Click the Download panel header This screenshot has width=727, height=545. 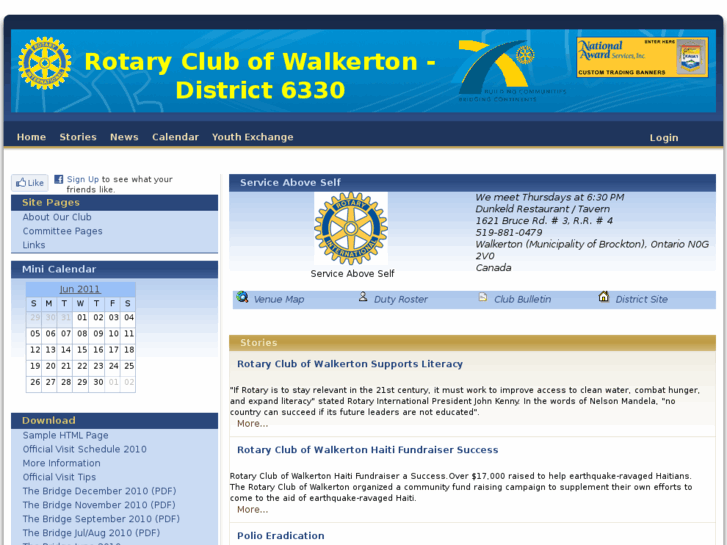115,421
